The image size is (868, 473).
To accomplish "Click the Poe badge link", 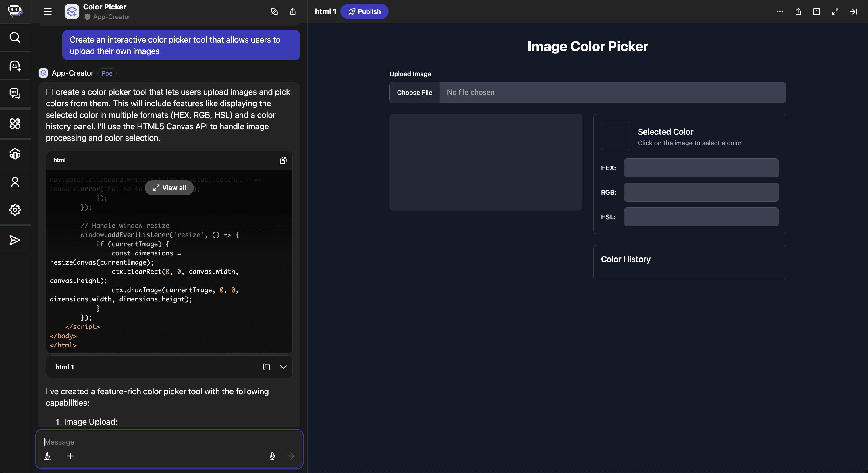I will pos(107,73).
